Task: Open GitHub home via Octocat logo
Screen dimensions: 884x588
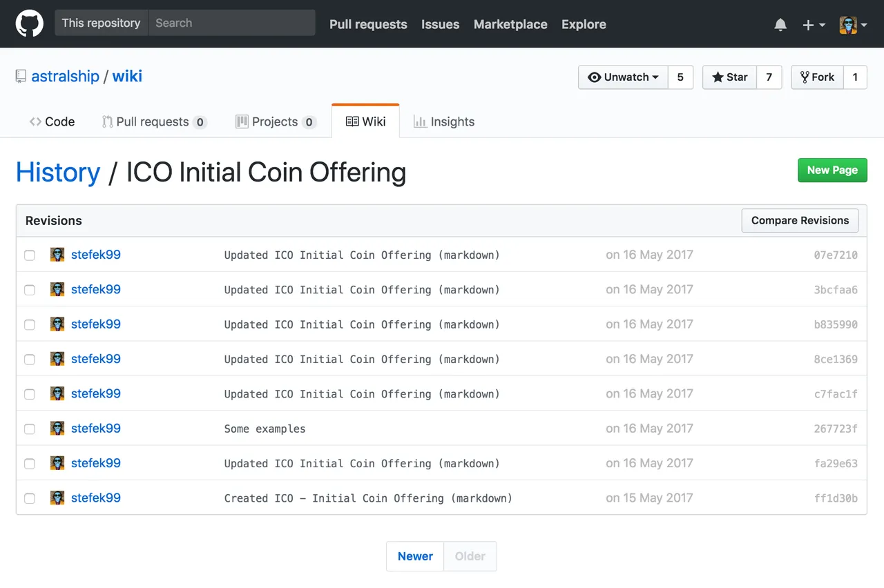Action: (x=30, y=23)
